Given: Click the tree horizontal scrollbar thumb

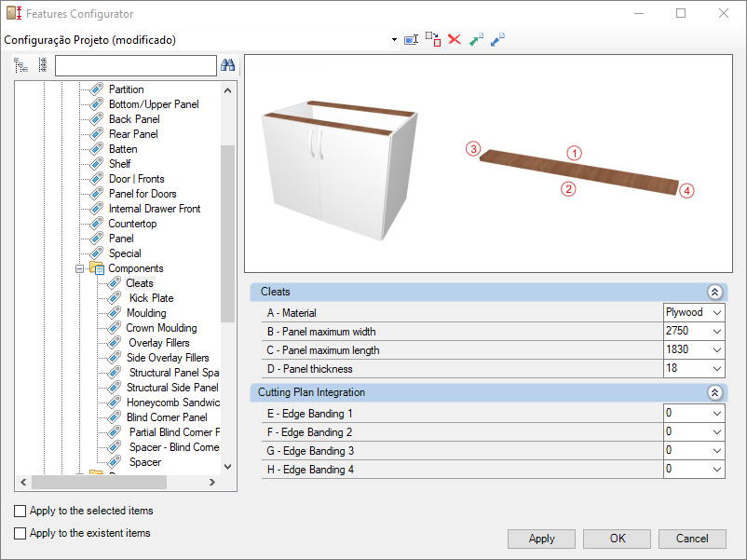Looking at the screenshot, I should [x=99, y=483].
